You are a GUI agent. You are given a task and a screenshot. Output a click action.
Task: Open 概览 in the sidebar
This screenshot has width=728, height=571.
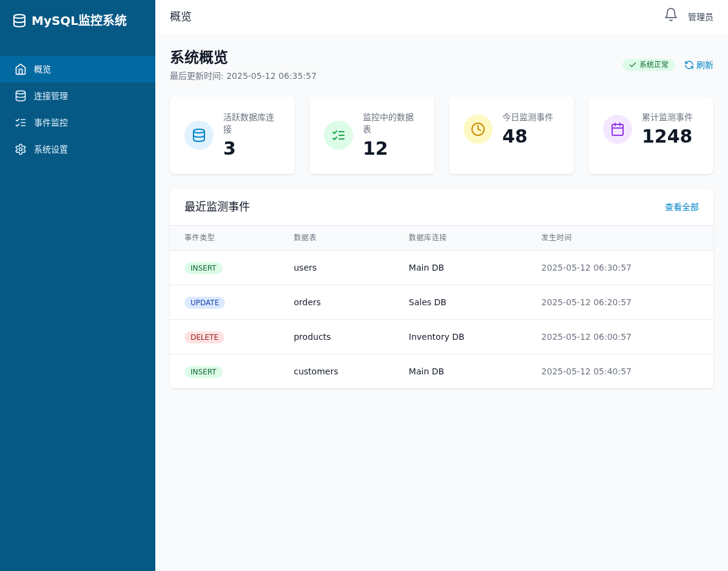[x=78, y=69]
